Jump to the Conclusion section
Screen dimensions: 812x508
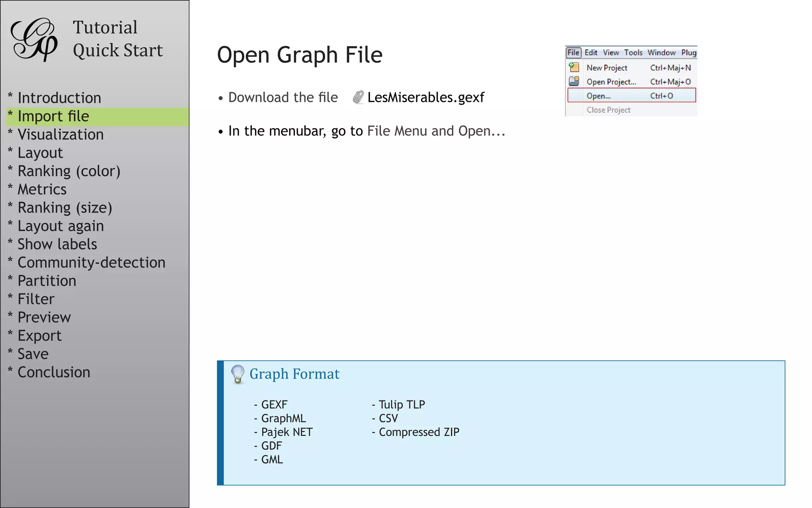[x=54, y=372]
